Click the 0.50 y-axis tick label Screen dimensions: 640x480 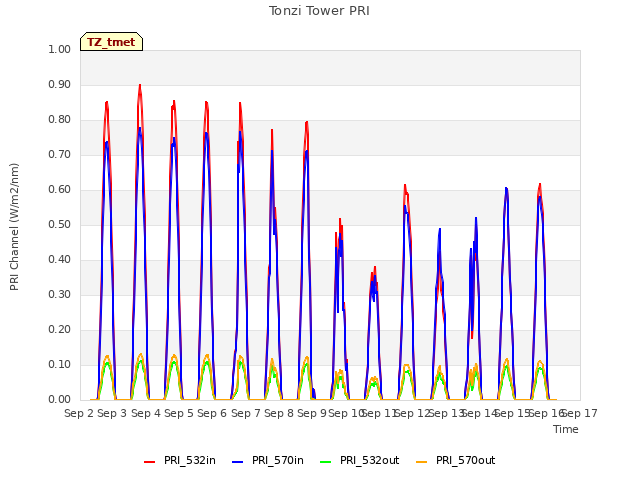tap(60, 224)
